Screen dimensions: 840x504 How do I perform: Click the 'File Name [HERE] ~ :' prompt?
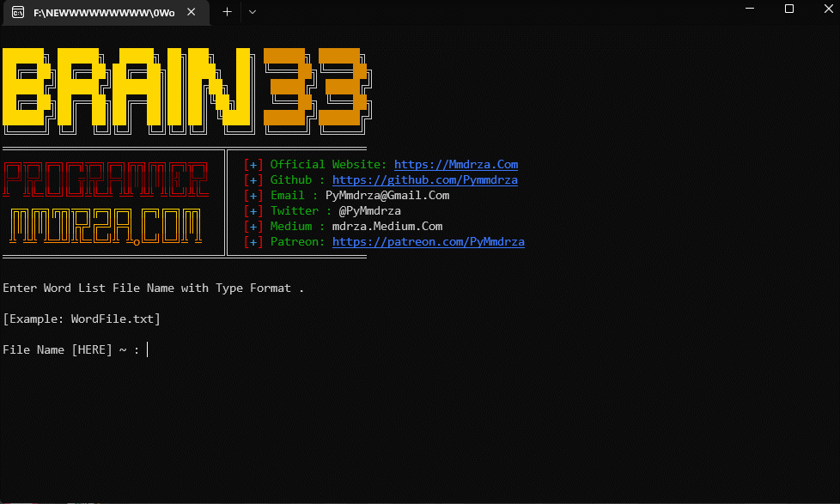point(70,349)
